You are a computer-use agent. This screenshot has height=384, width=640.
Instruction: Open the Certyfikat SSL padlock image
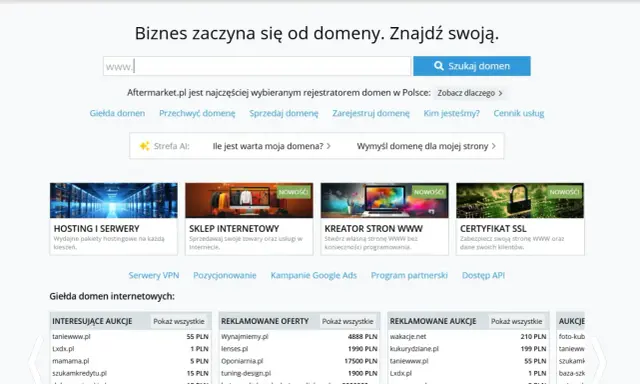coord(520,200)
